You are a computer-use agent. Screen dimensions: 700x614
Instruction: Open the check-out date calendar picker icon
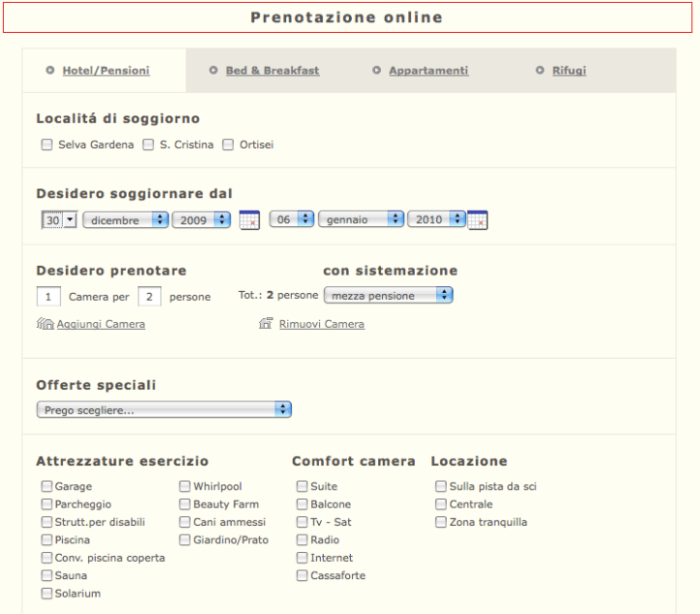click(477, 220)
